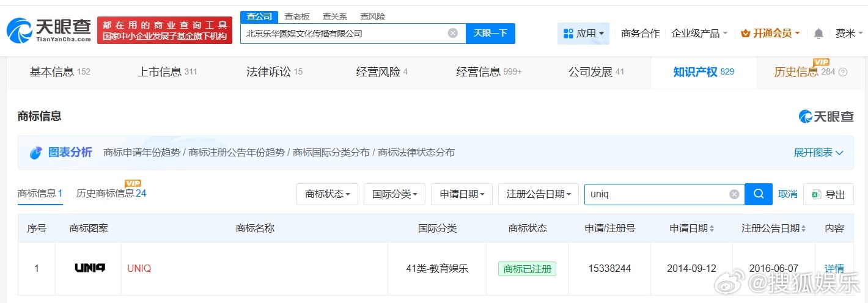Switch to the 查关系 search tab
The height and width of the screenshot is (303, 868).
[x=335, y=16]
